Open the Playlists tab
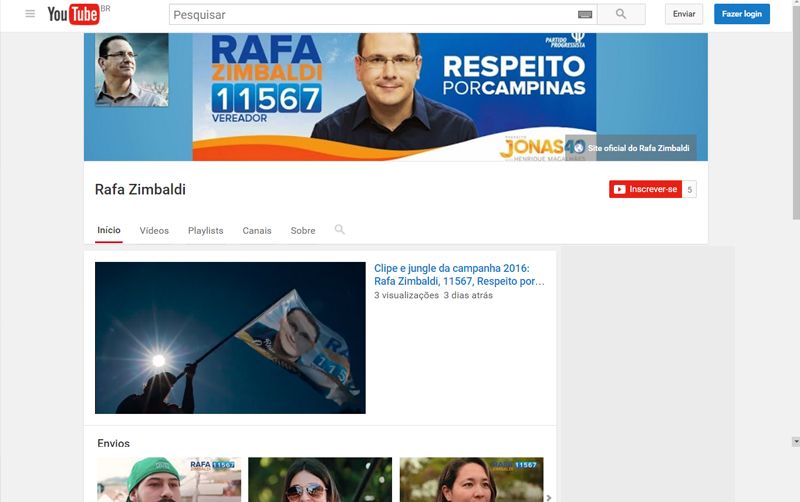The image size is (800, 502). [x=206, y=231]
